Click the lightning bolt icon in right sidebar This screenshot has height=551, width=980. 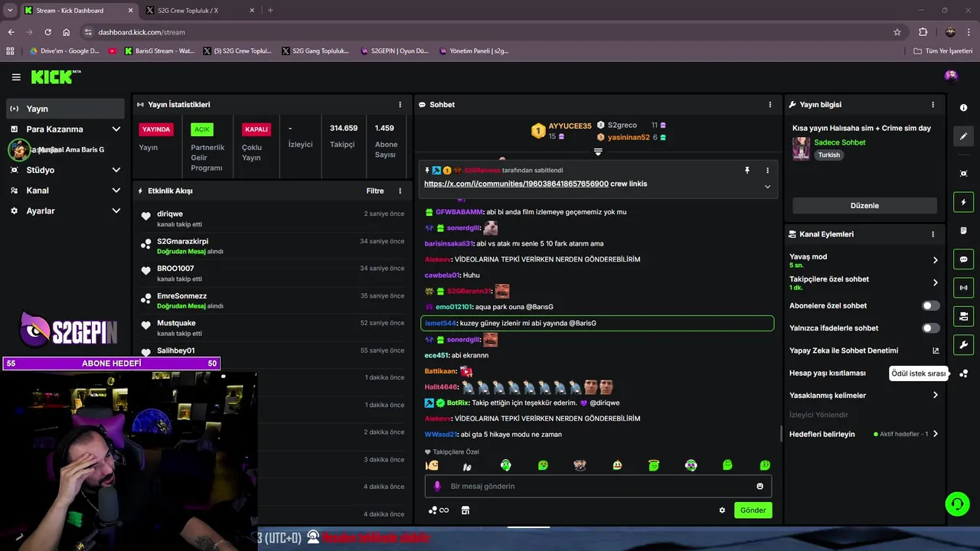coord(963,202)
